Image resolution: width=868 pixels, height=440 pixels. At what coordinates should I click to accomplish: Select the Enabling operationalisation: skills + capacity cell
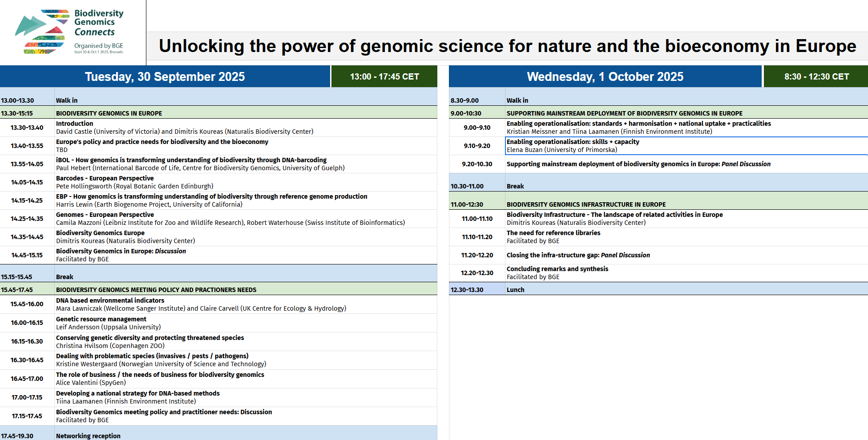click(x=686, y=146)
